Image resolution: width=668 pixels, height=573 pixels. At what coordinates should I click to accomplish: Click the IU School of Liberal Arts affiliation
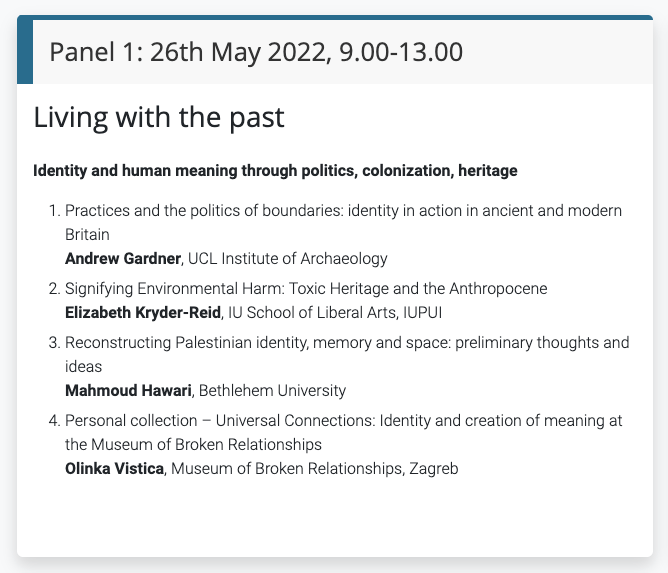click(335, 312)
